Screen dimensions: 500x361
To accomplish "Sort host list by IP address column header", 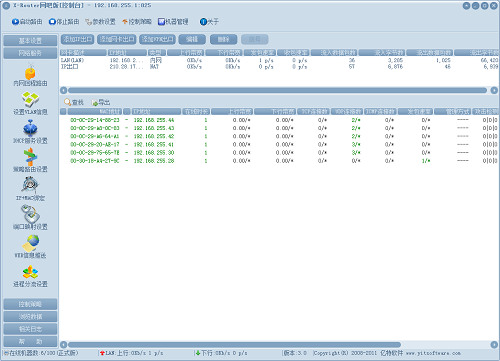I will tap(156, 111).
